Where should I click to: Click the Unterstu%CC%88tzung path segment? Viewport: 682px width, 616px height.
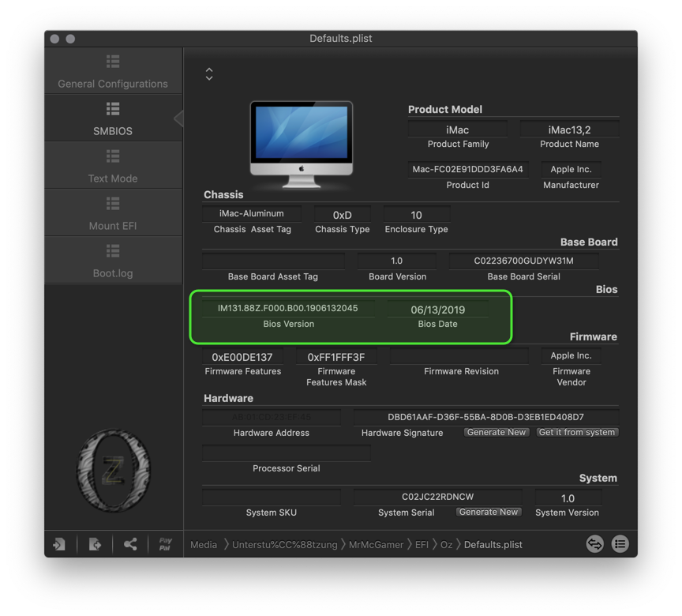tap(284, 545)
